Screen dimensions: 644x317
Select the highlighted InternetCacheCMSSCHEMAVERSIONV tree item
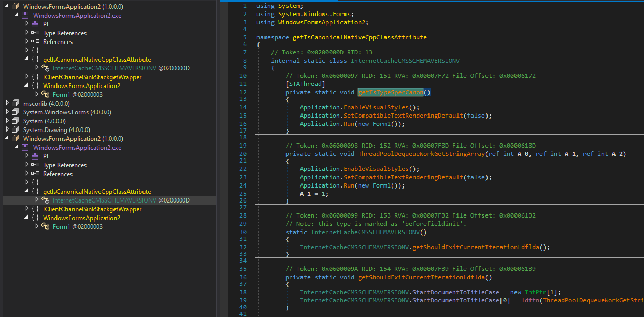pyautogui.click(x=104, y=200)
